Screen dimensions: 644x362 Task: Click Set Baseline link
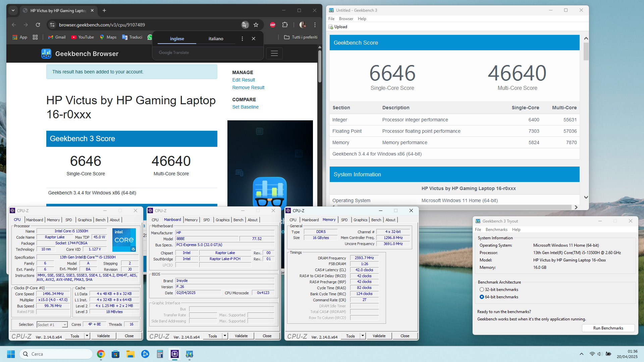[245, 107]
